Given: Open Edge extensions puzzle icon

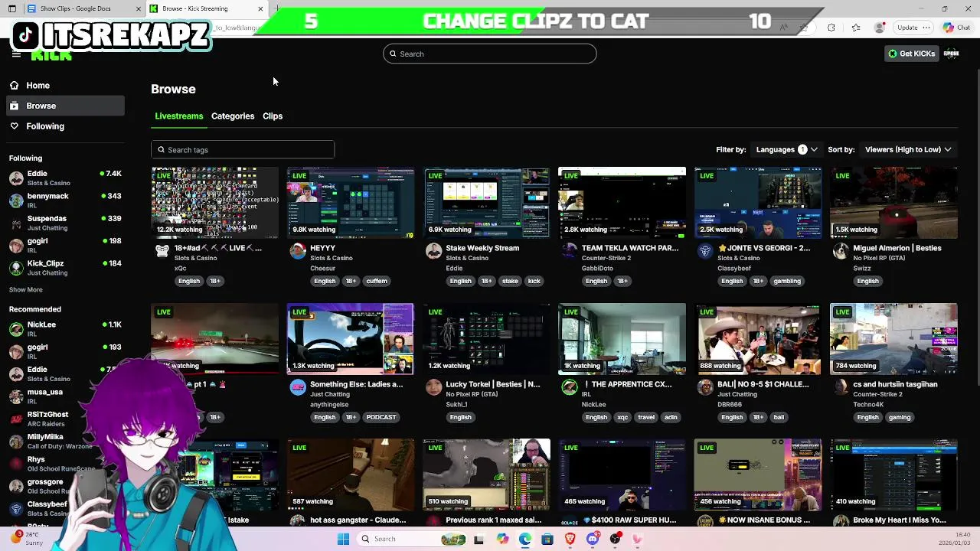Looking at the screenshot, I should pos(831,28).
